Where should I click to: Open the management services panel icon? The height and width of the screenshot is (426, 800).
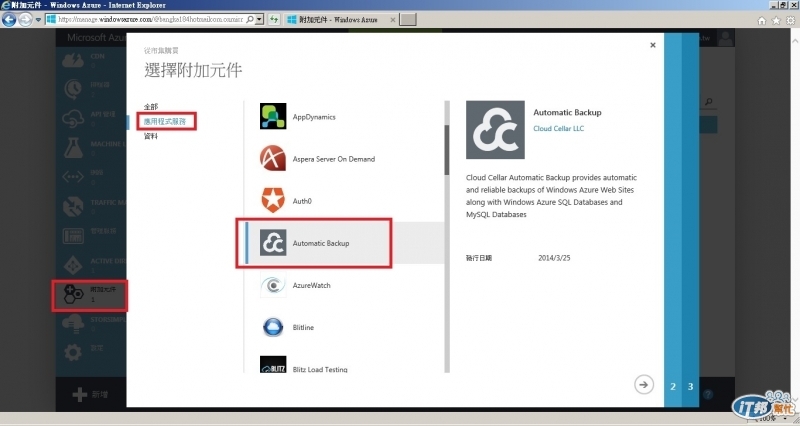pyautogui.click(x=73, y=236)
